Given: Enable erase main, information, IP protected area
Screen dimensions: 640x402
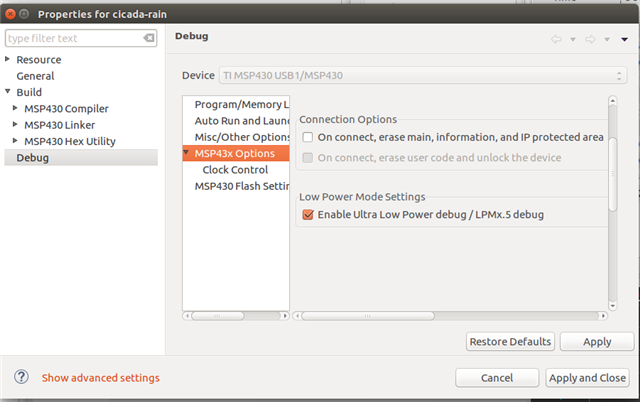Looking at the screenshot, I should 309,137.
